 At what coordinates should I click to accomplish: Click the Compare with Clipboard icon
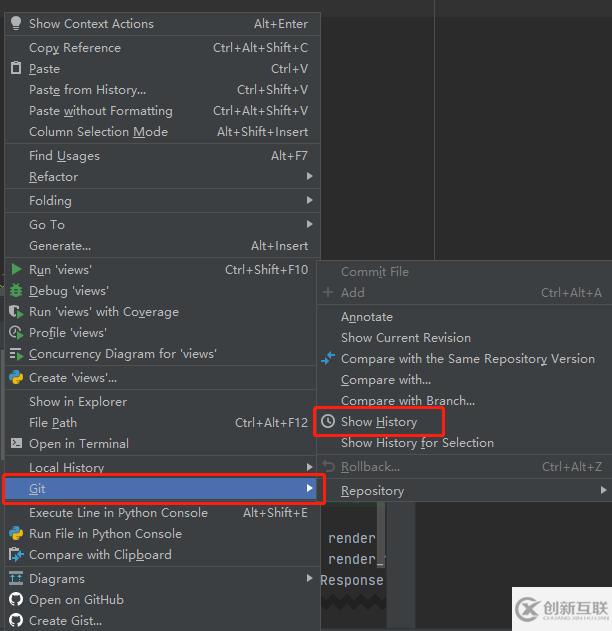[16, 555]
